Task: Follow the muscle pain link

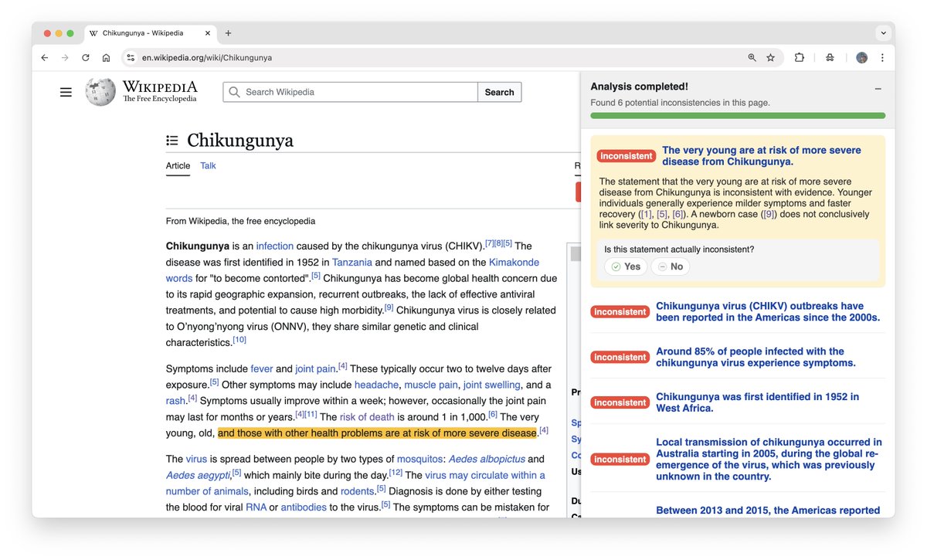Action: click(431, 385)
